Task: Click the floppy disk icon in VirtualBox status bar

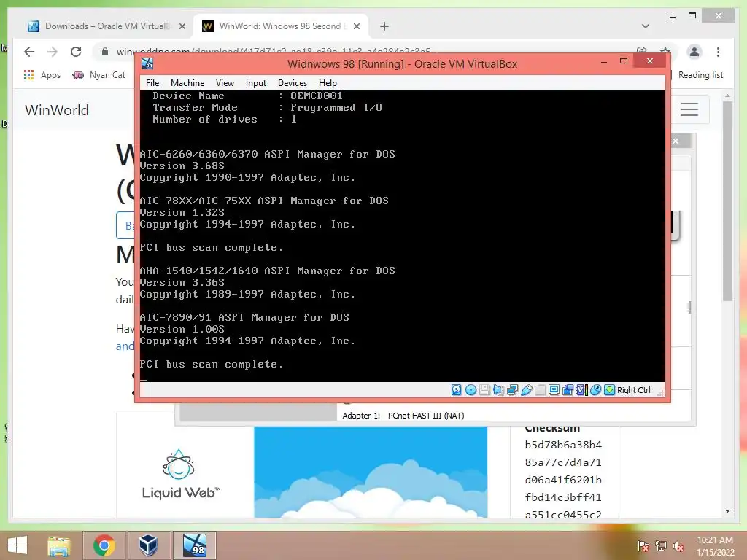Action: (x=484, y=390)
